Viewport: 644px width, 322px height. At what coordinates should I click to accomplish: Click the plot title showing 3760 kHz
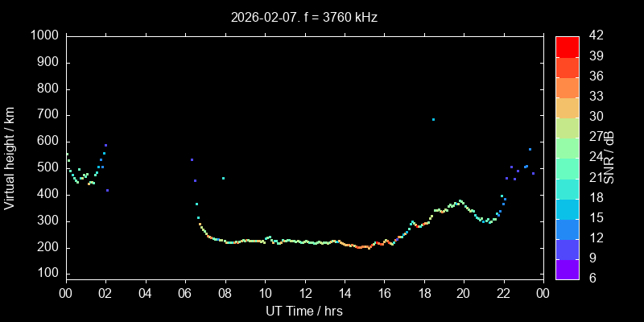(x=303, y=17)
